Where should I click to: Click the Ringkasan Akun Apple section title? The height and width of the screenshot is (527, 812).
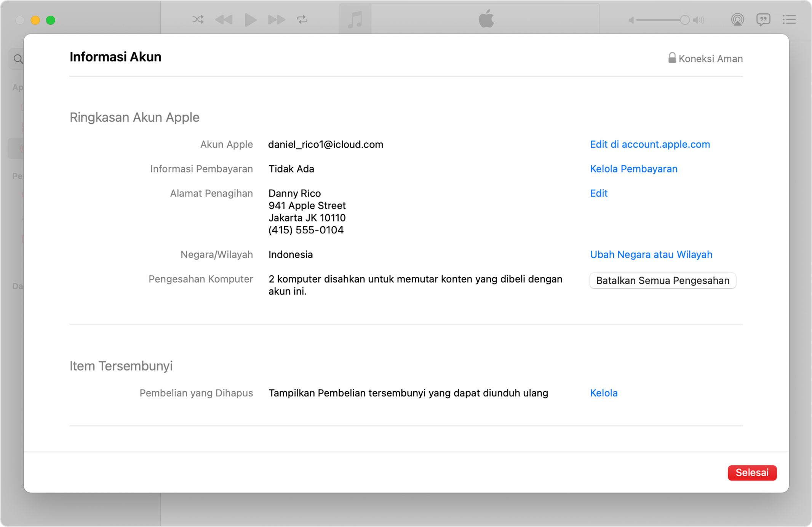click(134, 117)
